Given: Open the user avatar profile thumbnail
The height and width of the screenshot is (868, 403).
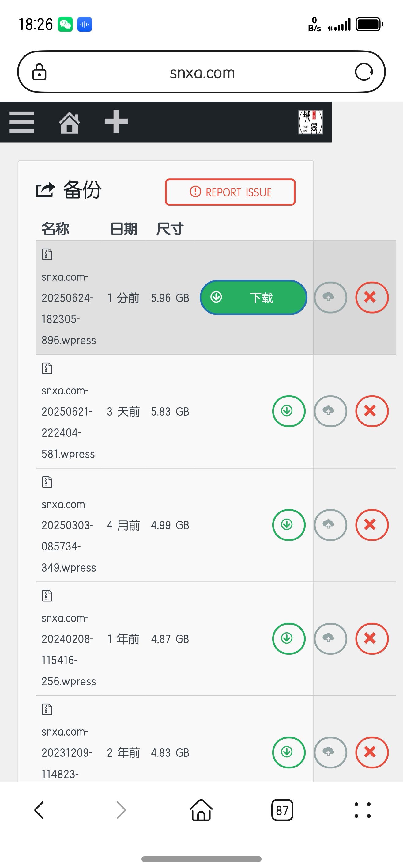Looking at the screenshot, I should (x=311, y=122).
